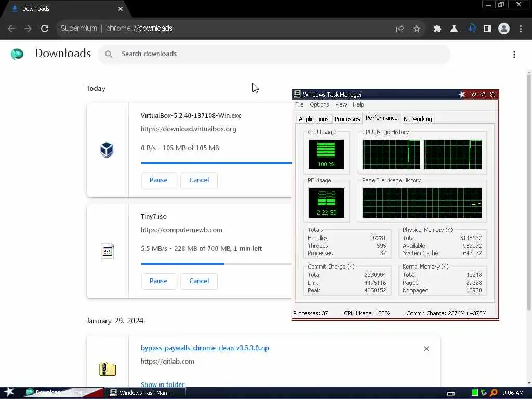Go back using the browser back arrow
The width and height of the screenshot is (532, 399).
click(x=11, y=29)
